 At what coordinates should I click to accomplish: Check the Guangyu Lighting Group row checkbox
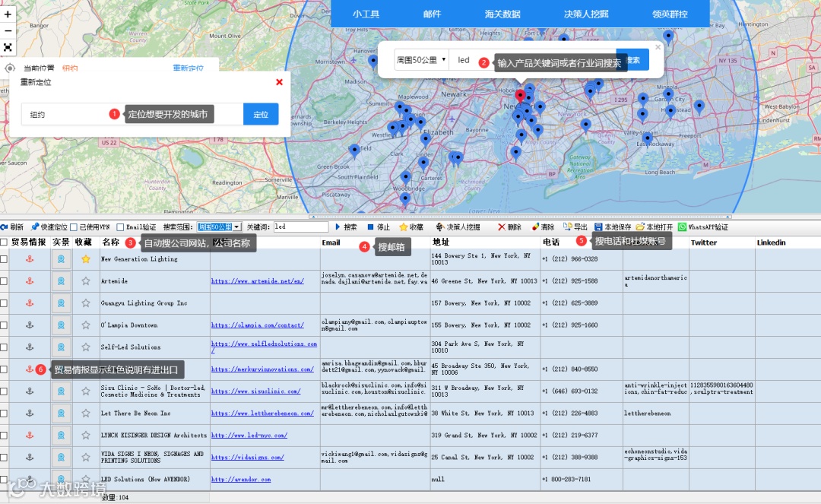(4, 303)
